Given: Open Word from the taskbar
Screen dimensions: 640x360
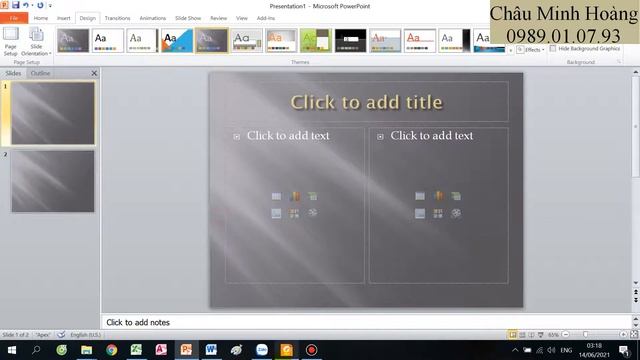Looking at the screenshot, I should (211, 350).
